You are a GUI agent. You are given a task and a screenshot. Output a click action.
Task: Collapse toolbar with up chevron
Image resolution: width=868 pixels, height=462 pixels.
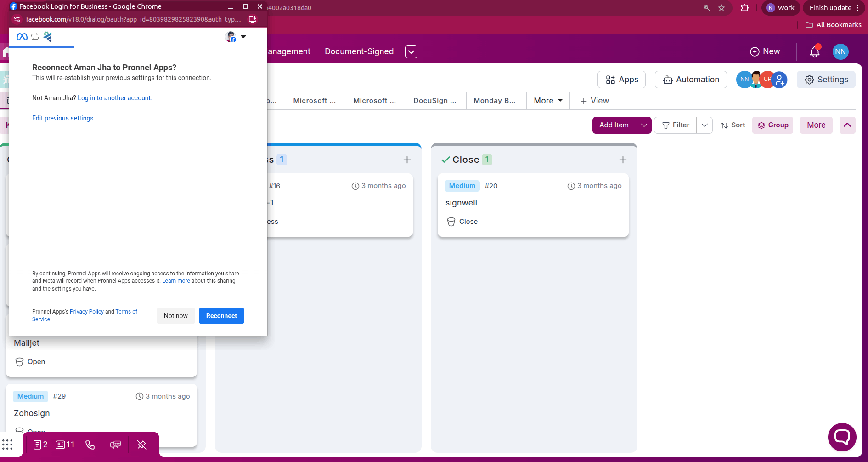847,125
